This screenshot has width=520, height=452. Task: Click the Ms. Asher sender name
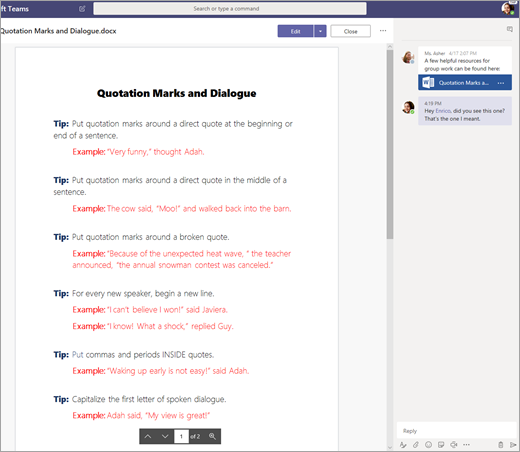tap(435, 53)
